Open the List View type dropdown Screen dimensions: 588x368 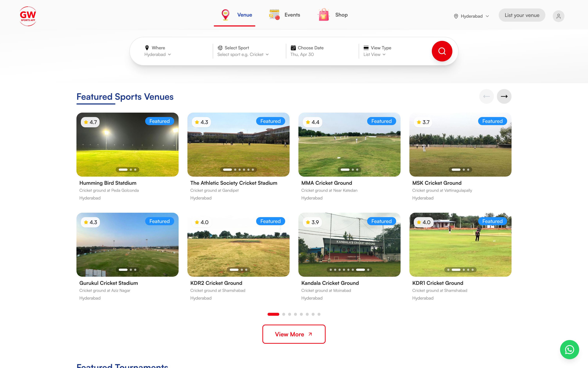[374, 54]
